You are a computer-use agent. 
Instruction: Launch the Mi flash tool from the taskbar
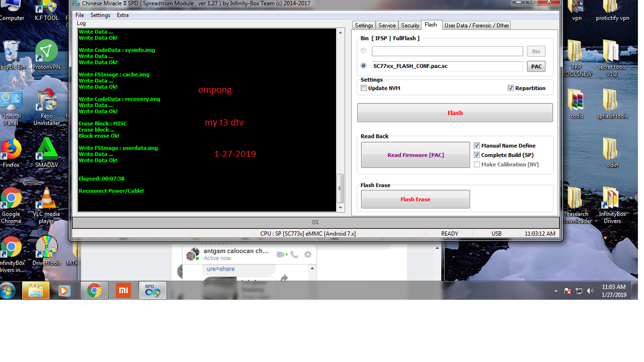coord(123,291)
